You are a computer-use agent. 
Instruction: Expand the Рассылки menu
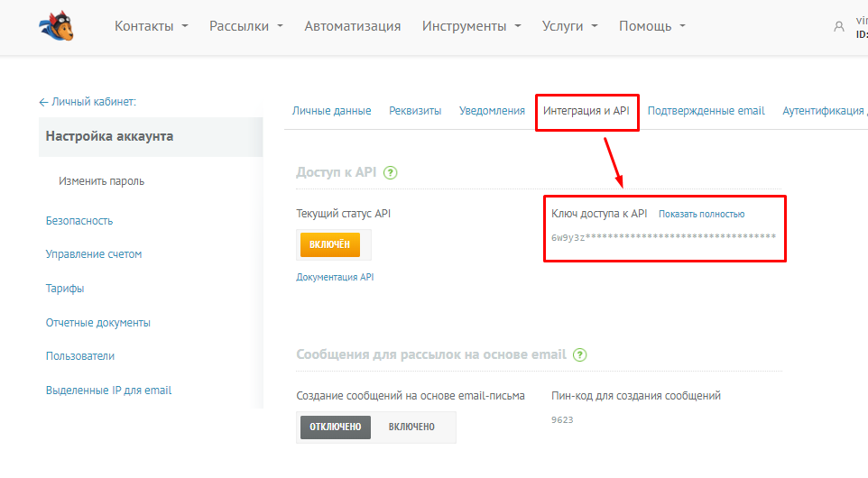[x=245, y=26]
